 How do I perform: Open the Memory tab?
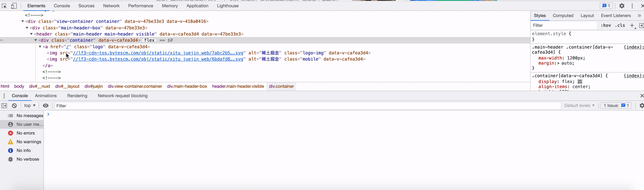point(170,6)
